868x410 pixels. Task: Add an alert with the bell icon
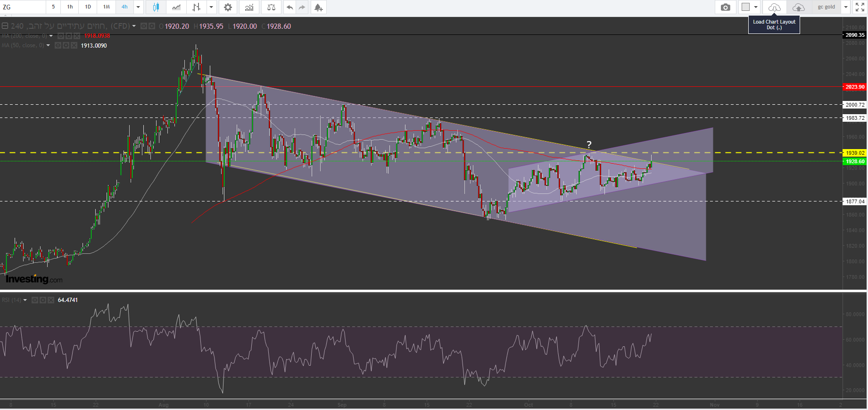[319, 7]
